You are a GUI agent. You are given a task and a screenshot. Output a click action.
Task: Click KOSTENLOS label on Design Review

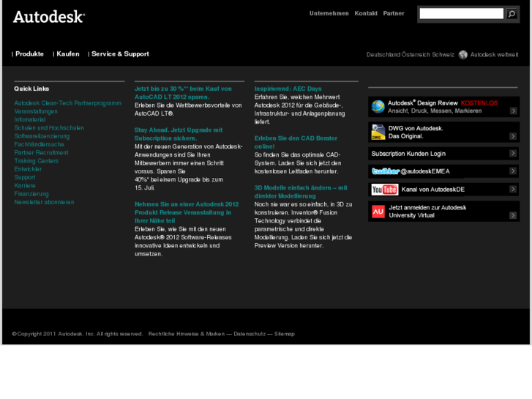[x=479, y=103]
